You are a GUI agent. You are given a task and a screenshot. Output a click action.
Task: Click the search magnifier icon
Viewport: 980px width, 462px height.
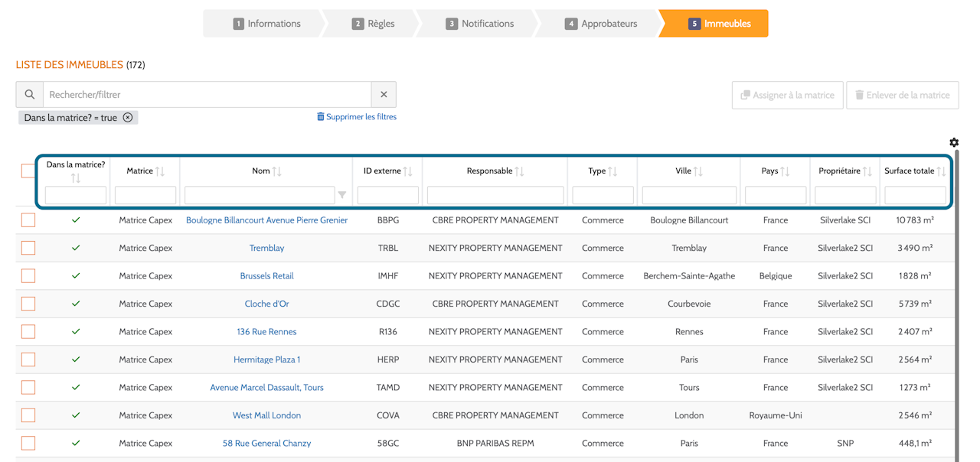tap(29, 95)
